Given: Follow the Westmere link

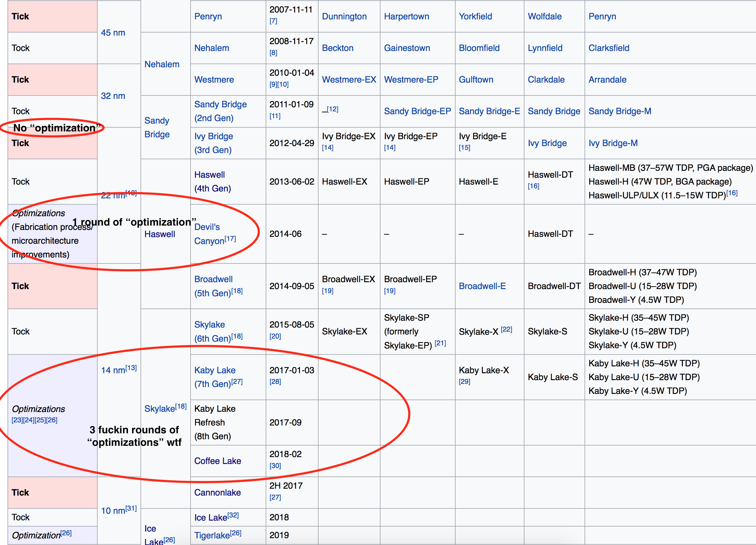Looking at the screenshot, I should click(214, 80).
